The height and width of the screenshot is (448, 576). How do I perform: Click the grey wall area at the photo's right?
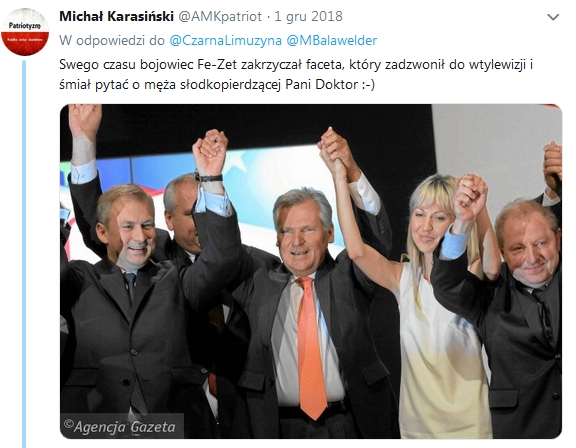coord(496,147)
